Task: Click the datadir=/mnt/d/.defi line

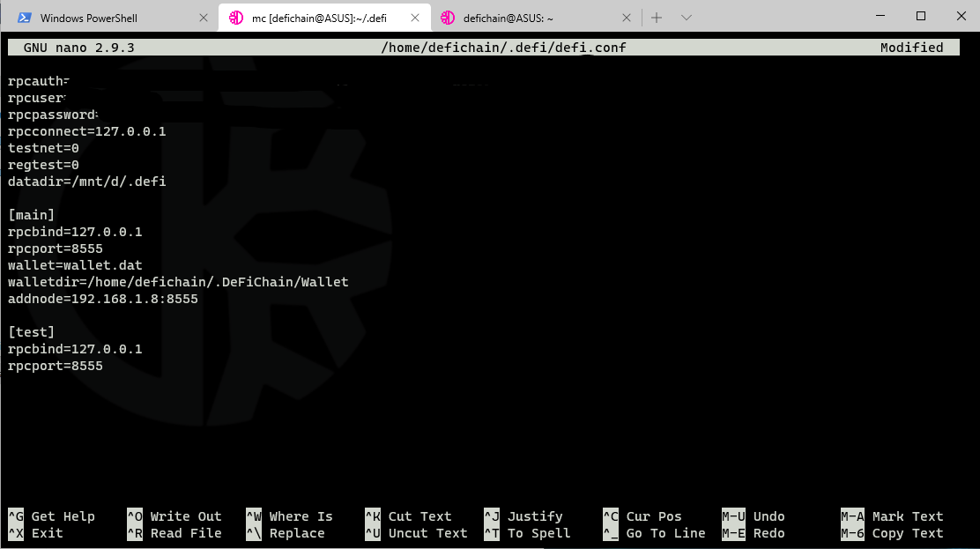Action: (x=87, y=182)
